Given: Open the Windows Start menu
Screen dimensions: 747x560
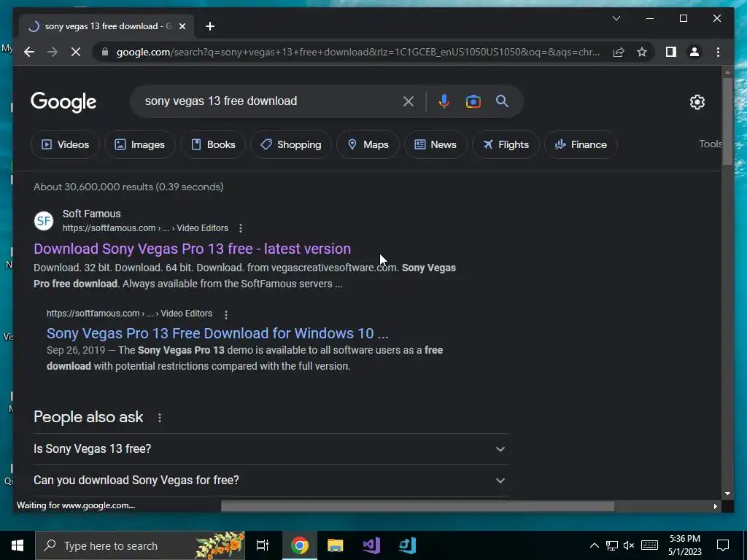Looking at the screenshot, I should coord(18,545).
